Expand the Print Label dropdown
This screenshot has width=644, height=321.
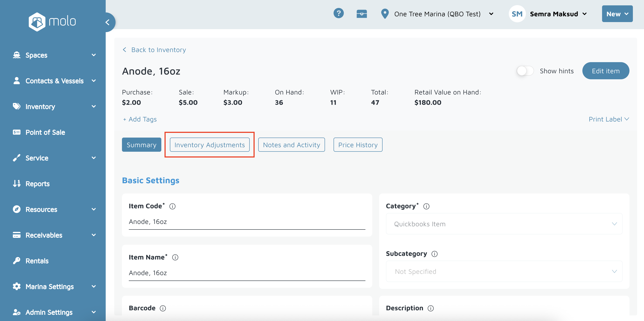[608, 119]
